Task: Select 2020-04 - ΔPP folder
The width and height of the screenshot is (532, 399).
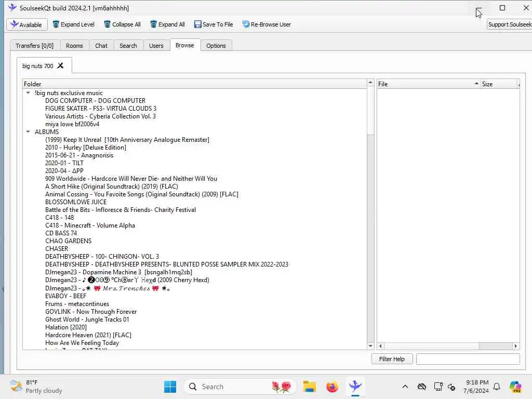Action: tap(64, 171)
